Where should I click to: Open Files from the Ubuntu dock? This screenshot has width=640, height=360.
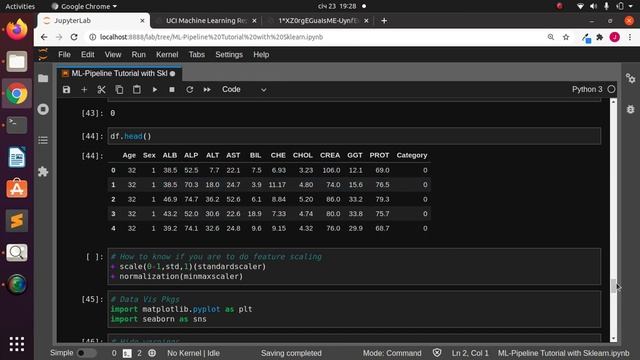17,62
